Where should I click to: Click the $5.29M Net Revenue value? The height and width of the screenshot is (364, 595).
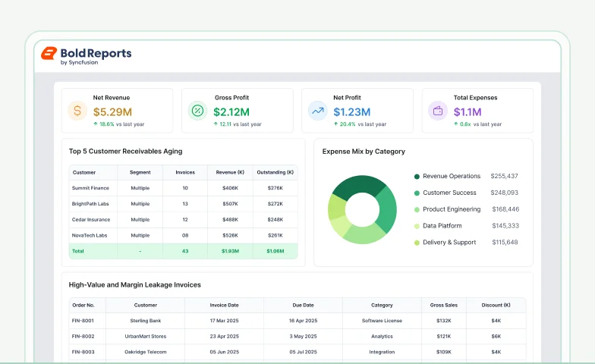point(112,112)
